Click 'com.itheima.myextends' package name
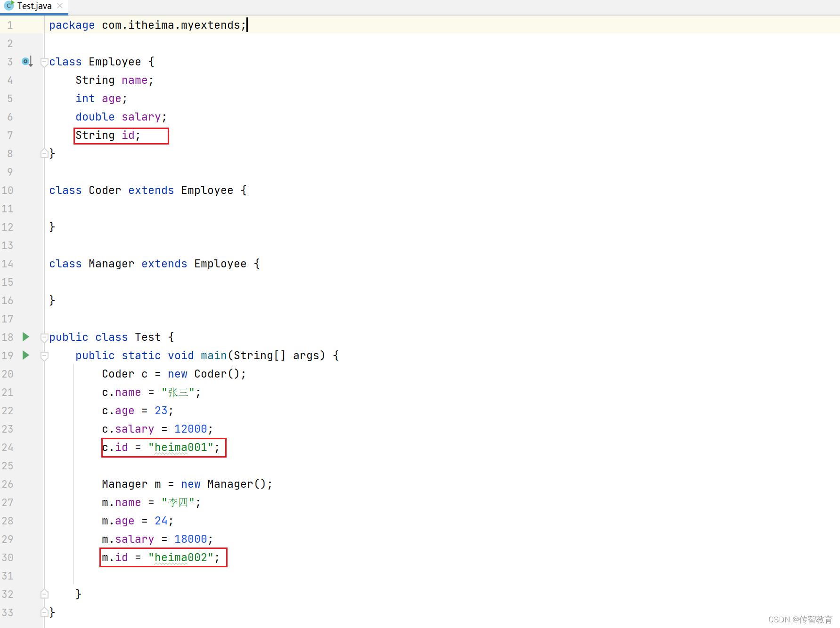 (171, 25)
